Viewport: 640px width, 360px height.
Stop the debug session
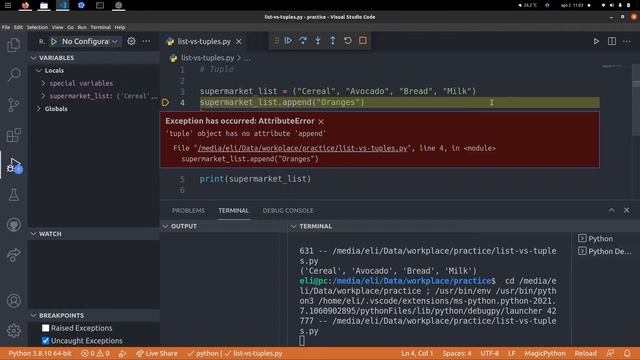[x=362, y=41]
